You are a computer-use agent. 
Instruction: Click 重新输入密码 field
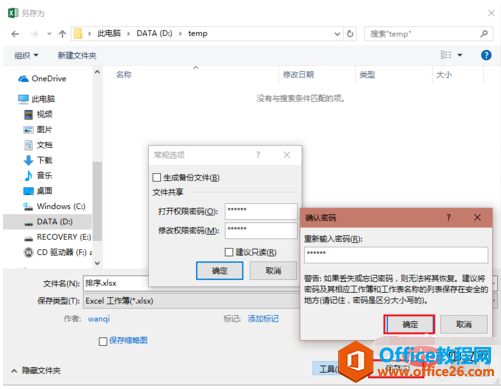tap(396, 255)
